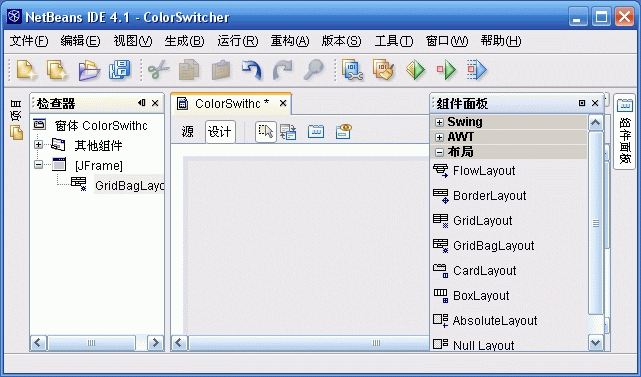Open the 编辑(E) menu
This screenshot has height=377, width=641.
point(80,41)
